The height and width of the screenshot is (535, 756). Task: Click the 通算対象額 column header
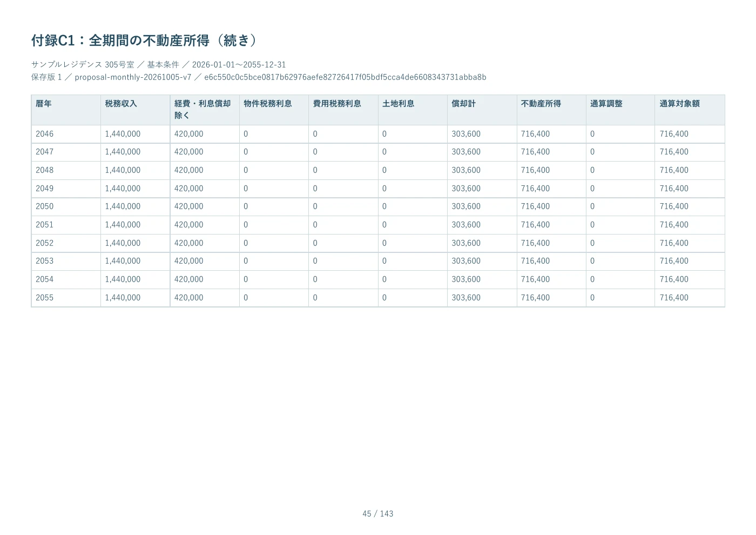tap(690, 110)
